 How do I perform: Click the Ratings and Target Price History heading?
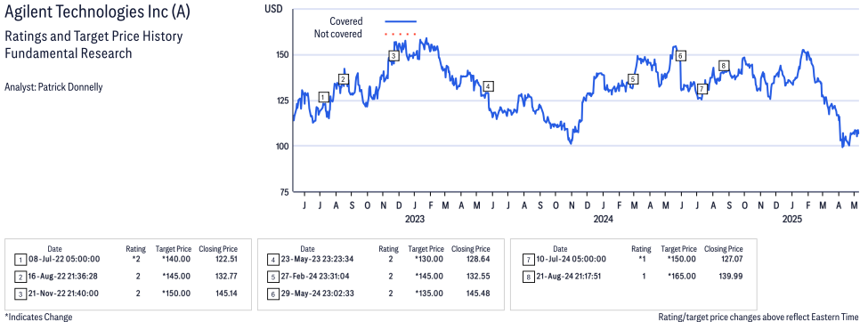(93, 37)
